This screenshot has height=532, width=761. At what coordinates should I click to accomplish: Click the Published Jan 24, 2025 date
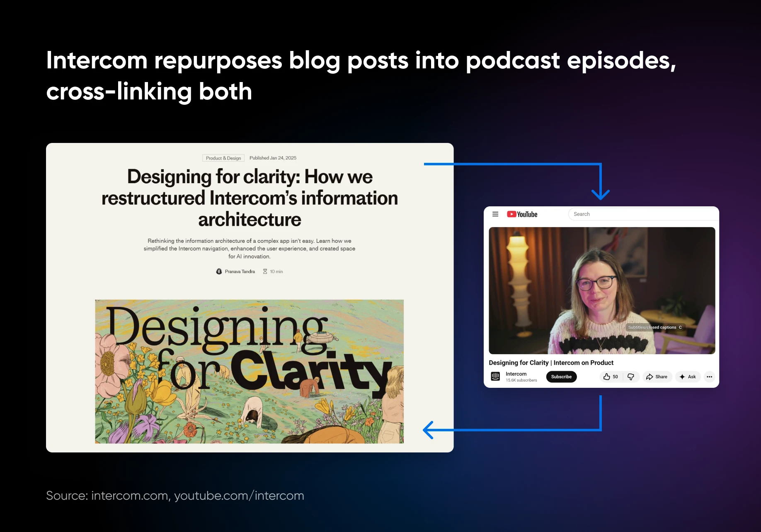[x=273, y=158]
